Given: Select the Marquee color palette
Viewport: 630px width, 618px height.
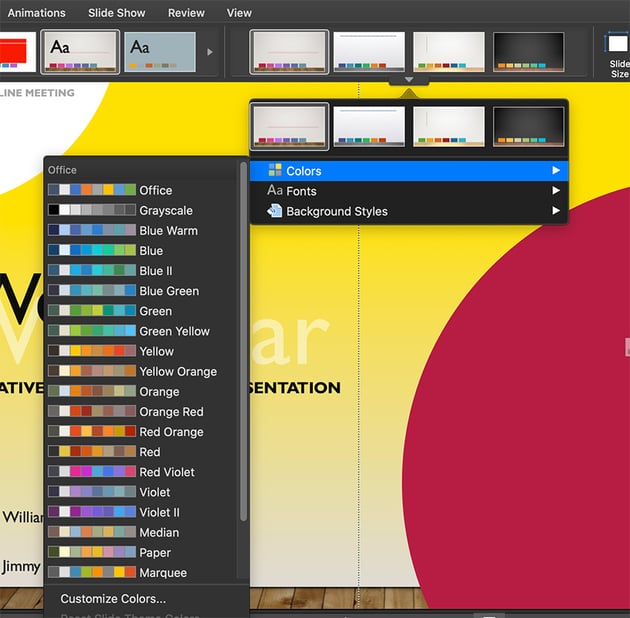Looking at the screenshot, I should (x=163, y=573).
